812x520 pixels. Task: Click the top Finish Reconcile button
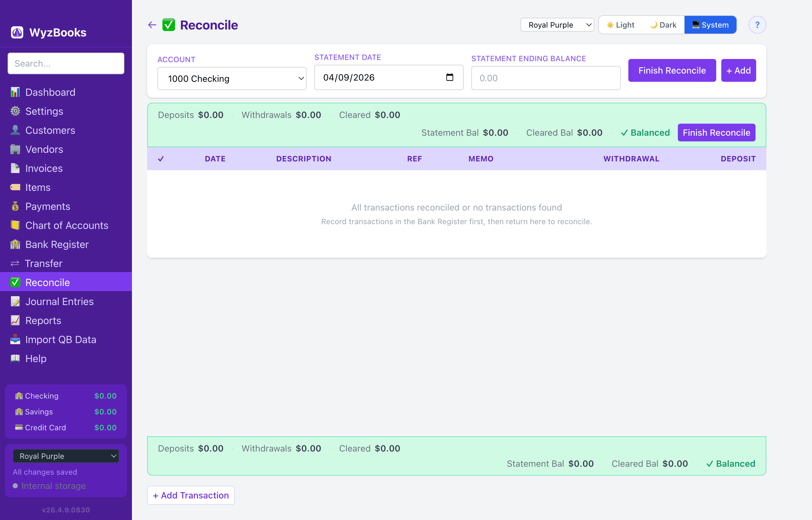pos(671,70)
